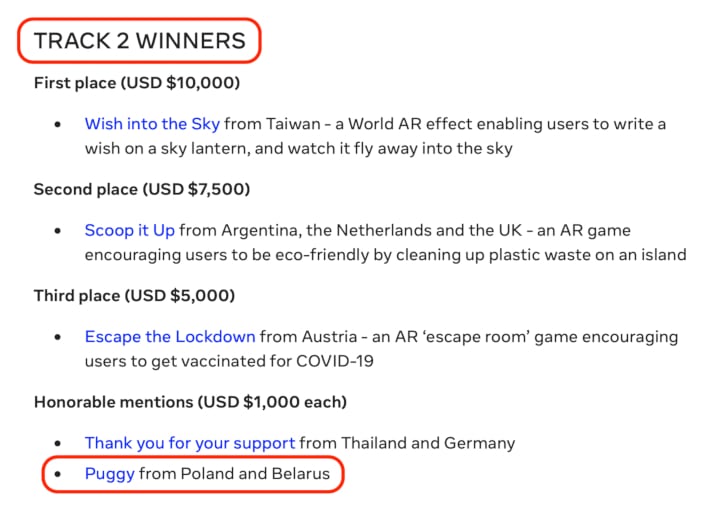The height and width of the screenshot is (509, 720).
Task: Click the 'from Poland and Belarus' text
Action: click(x=234, y=474)
